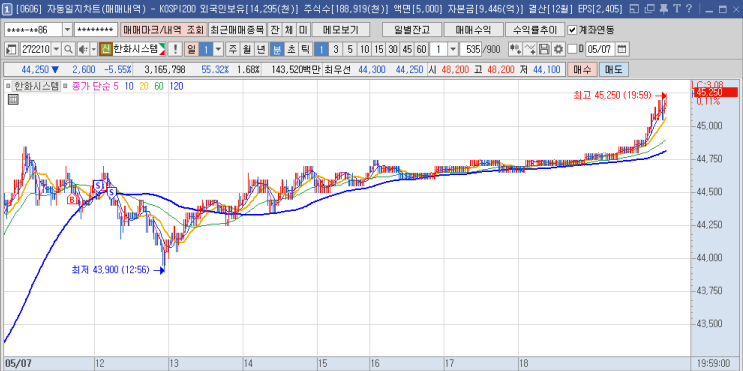The height and width of the screenshot is (371, 743).
Task: Expand the stock code 272210 dropdown
Action: [57, 49]
